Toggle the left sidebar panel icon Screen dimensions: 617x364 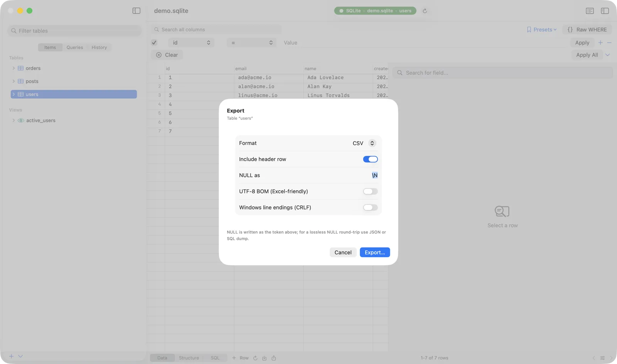pos(136,11)
